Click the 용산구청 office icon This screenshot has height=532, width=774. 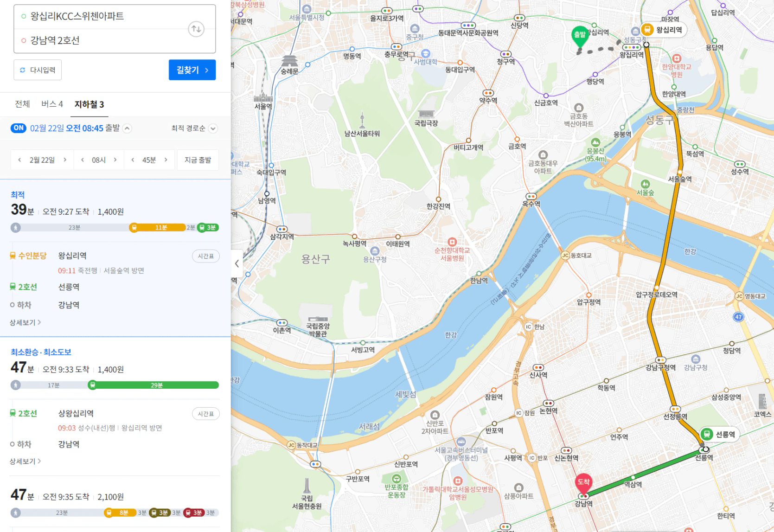(375, 251)
